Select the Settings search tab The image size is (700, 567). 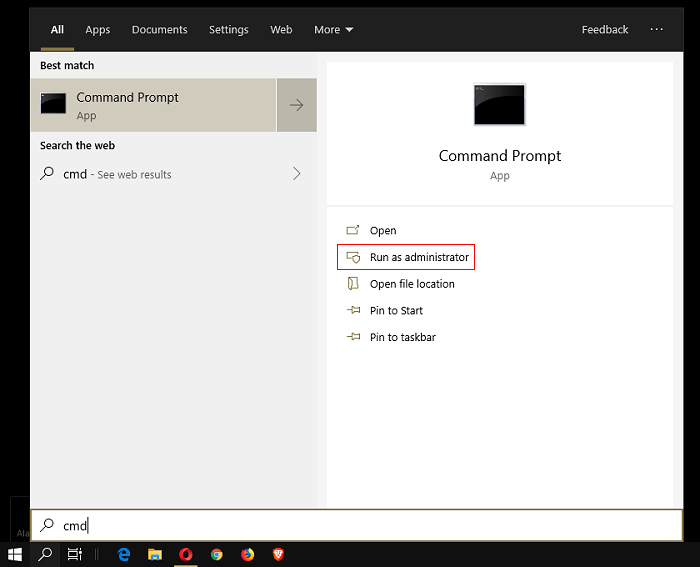228,30
